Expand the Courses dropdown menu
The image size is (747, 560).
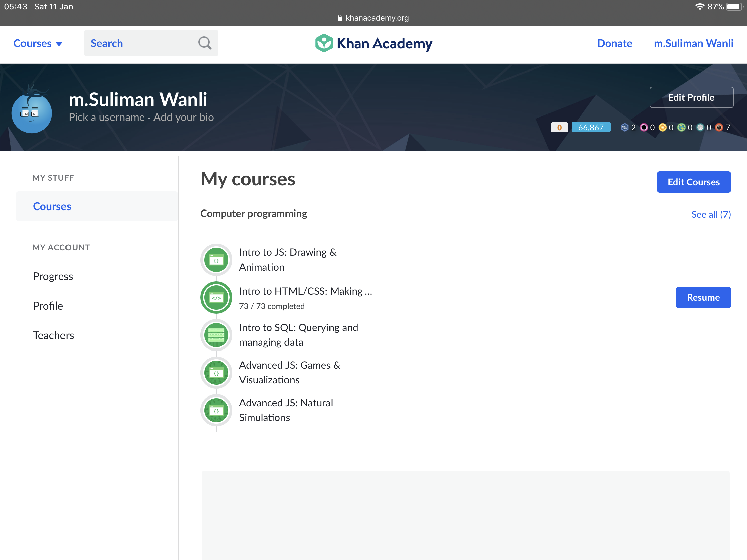[x=38, y=43]
